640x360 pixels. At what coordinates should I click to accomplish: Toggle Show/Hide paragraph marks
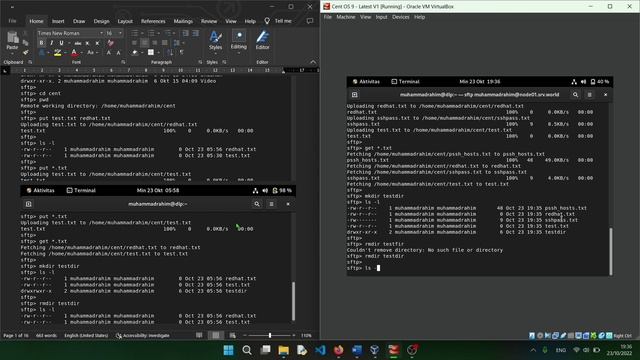coord(182,52)
